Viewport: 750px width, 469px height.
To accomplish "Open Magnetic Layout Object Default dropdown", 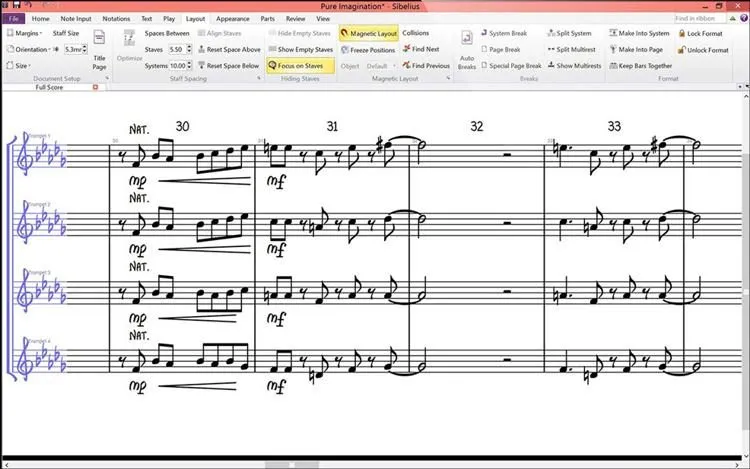I will point(381,66).
